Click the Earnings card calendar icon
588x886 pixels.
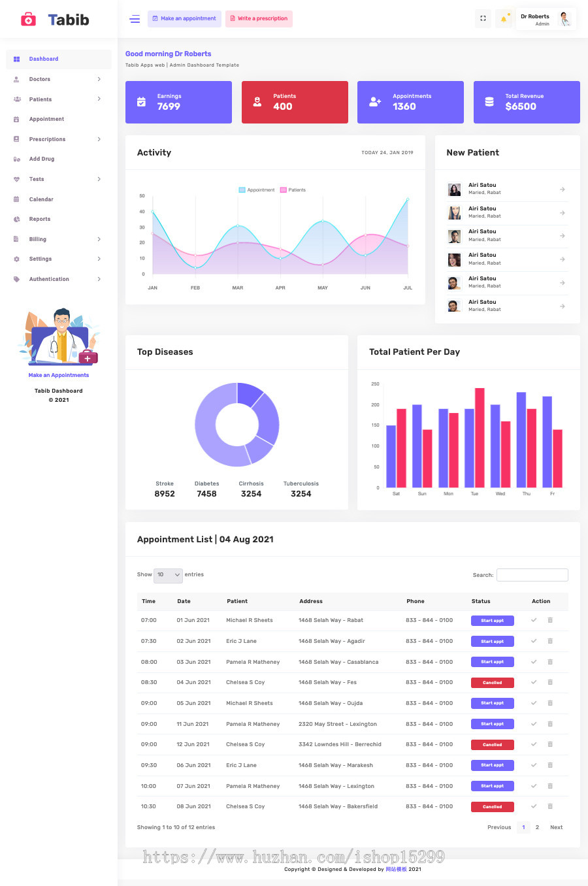pos(141,102)
